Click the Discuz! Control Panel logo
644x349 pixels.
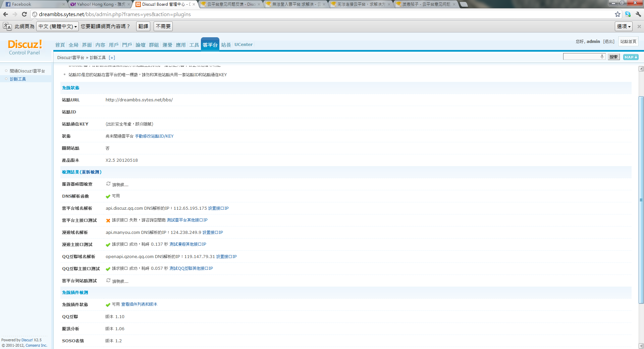pos(25,47)
